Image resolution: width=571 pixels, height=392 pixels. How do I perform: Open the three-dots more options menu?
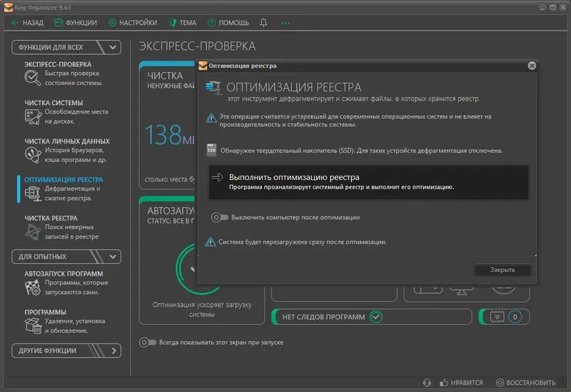[x=285, y=24]
